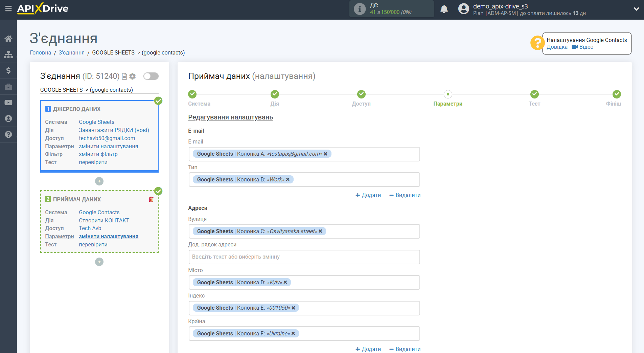Expand the account dropdown chevron
This screenshot has height=353, width=644.
tap(636, 9)
